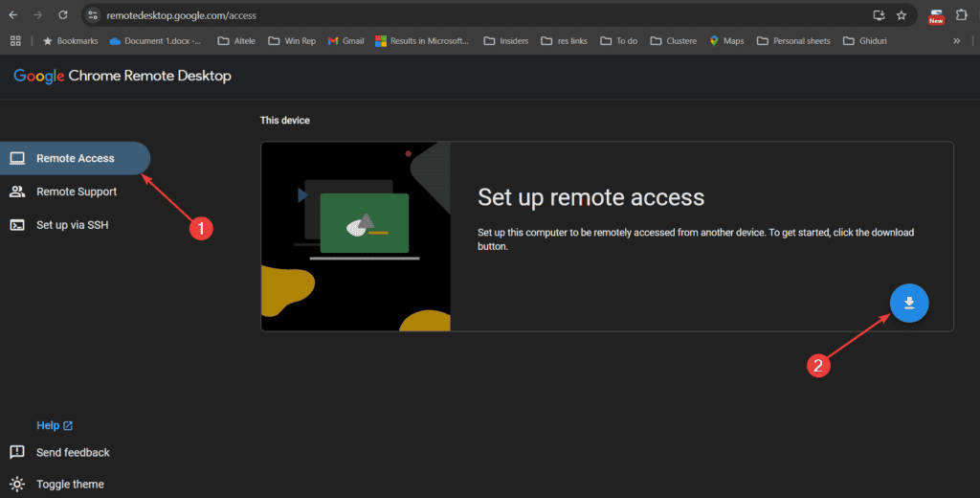Open site information icon in address bar
The height and width of the screenshot is (498, 980).
pos(93,15)
